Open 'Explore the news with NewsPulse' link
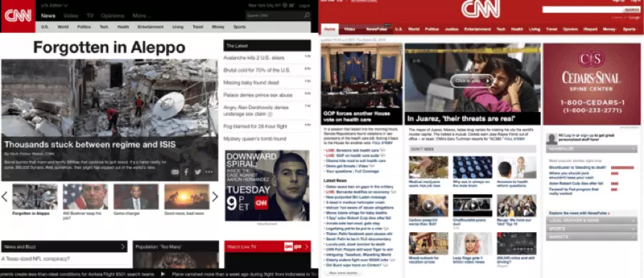This screenshot has width=644, height=278. point(579,213)
